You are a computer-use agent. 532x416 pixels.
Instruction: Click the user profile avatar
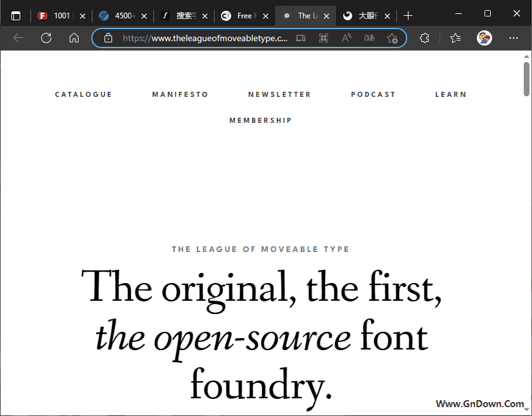coord(484,38)
